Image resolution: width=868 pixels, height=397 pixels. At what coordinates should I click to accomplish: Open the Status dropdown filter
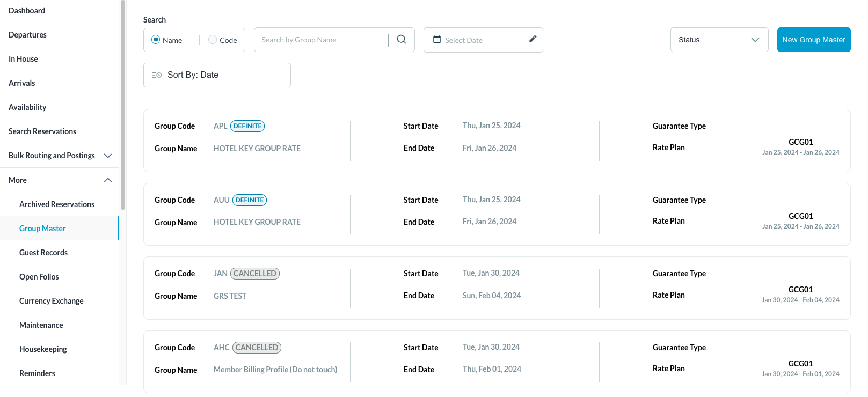click(719, 40)
